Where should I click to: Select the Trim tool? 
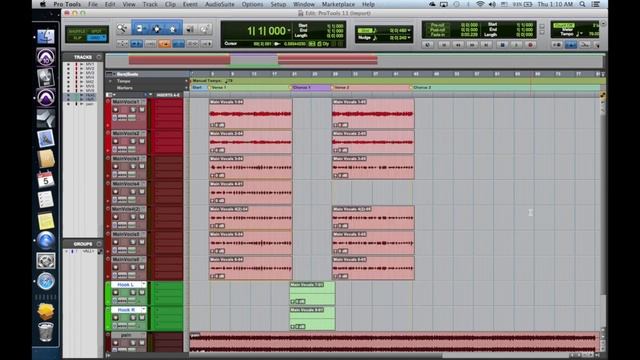pyautogui.click(x=140, y=29)
